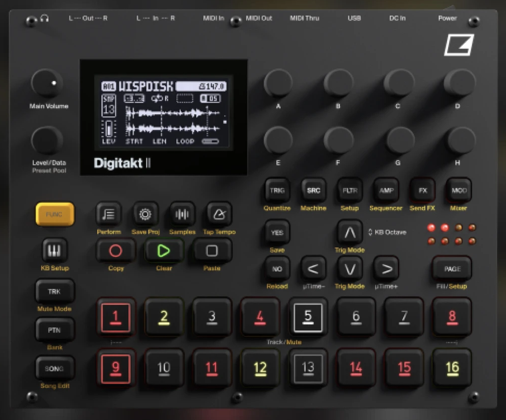This screenshot has height=420, width=506.
Task: Open SONG mode button
Action: click(54, 368)
